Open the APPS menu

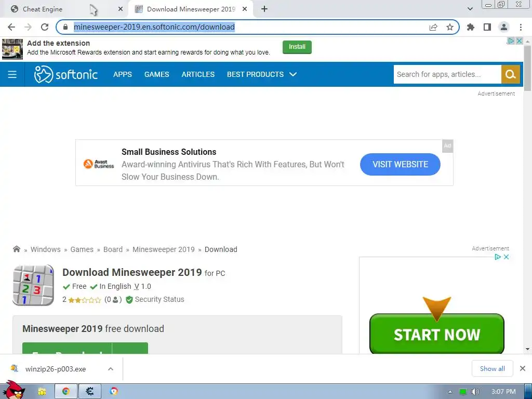coord(123,74)
